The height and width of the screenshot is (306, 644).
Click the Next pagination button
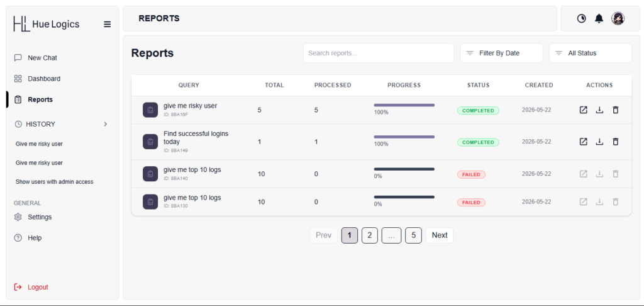(x=440, y=235)
